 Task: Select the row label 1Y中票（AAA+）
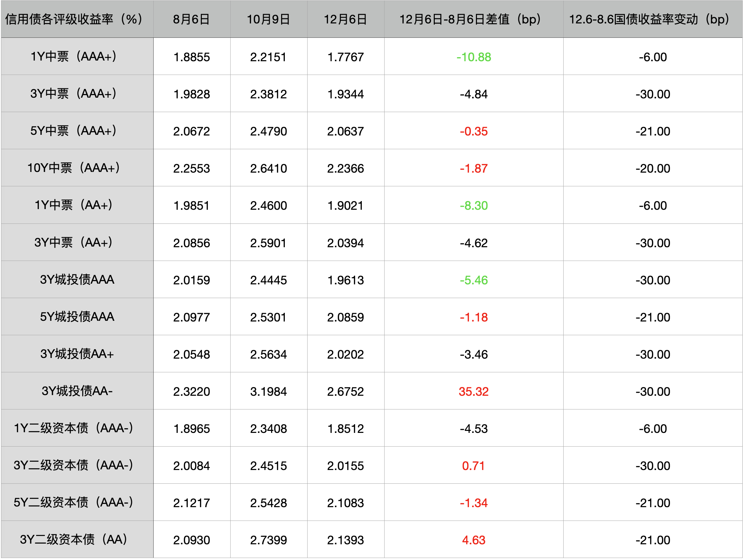tap(77, 57)
